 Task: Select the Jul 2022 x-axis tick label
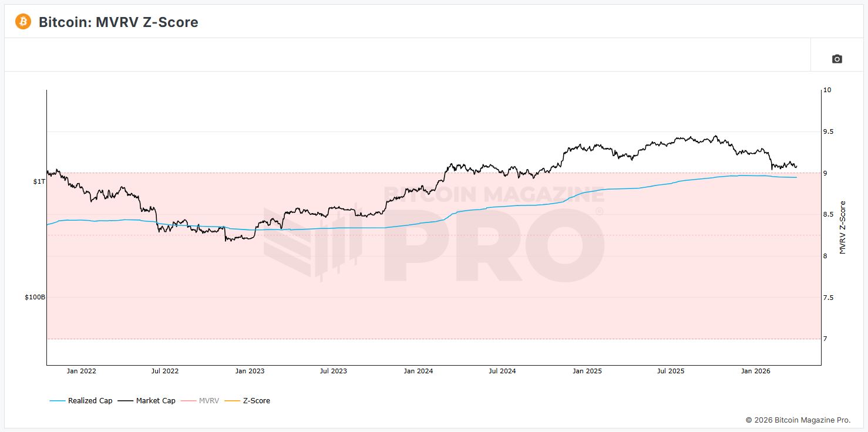coord(165,371)
